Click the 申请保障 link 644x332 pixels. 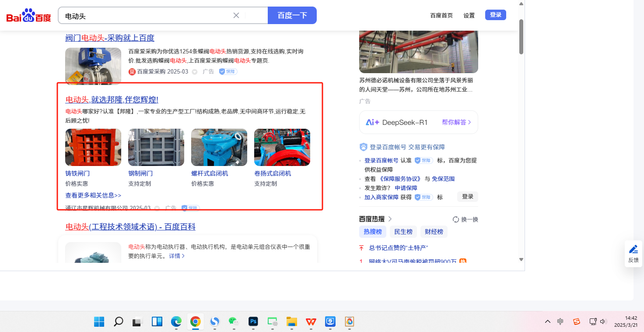click(406, 188)
